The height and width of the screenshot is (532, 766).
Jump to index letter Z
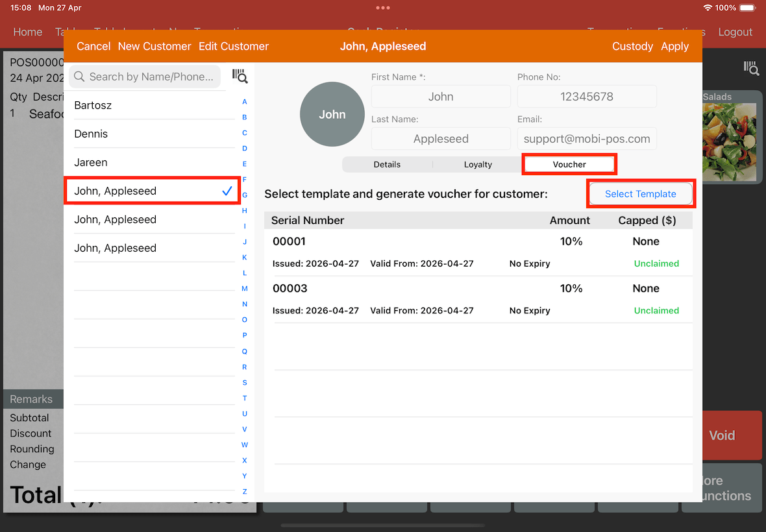pyautogui.click(x=245, y=492)
